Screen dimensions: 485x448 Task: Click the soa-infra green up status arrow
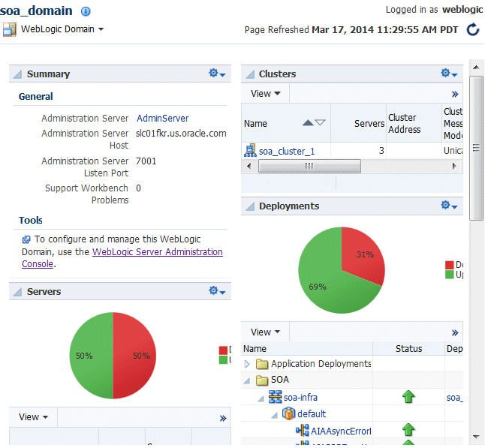pyautogui.click(x=408, y=397)
